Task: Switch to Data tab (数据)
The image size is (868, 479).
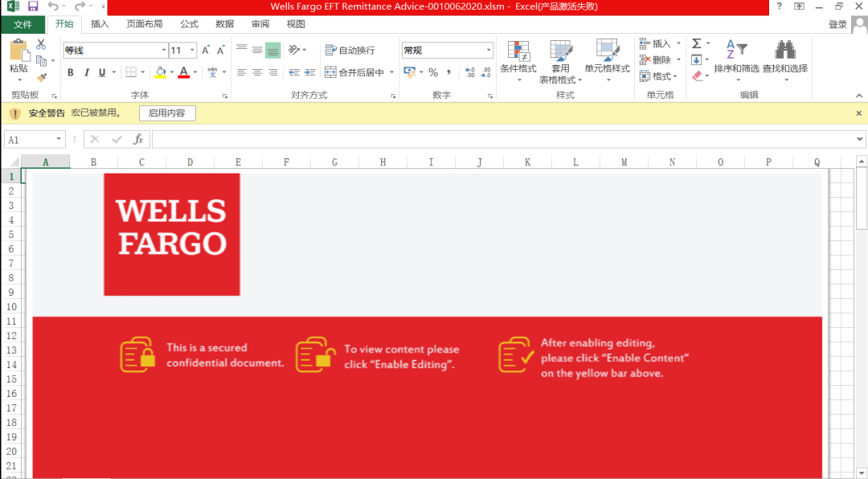Action: coord(225,24)
